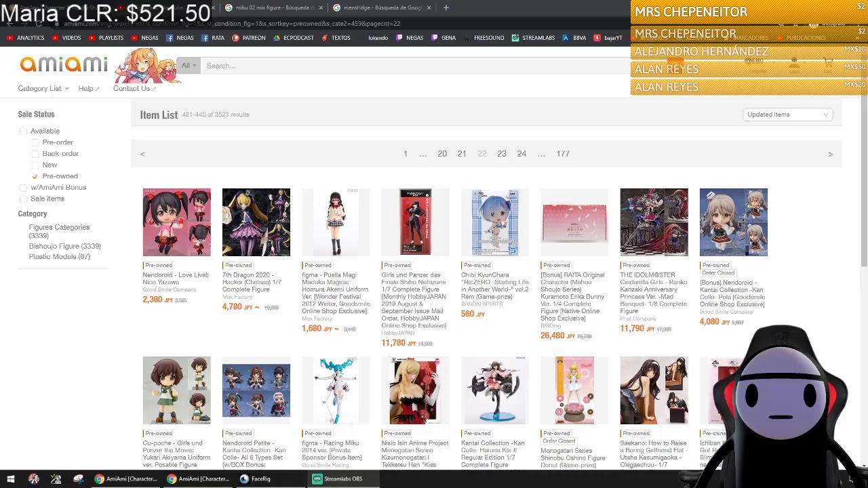Screen dimensions: 868x488
Task: Jump to page 23
Action: pos(502,154)
